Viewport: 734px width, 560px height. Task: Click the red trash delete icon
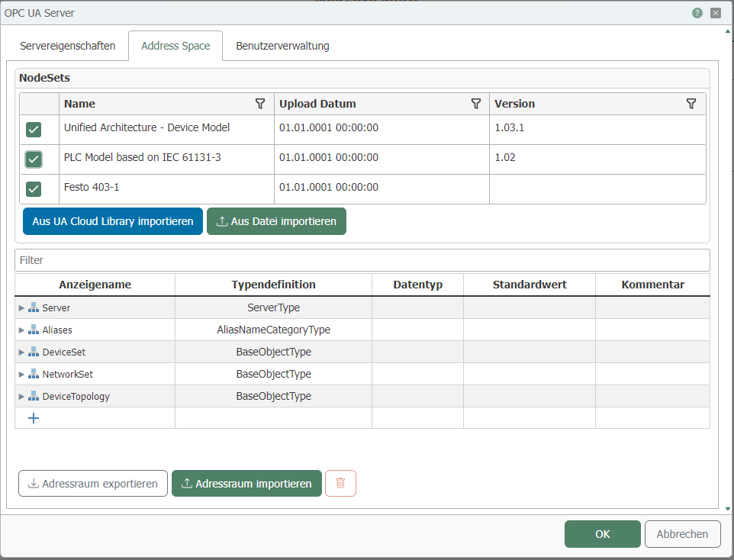click(340, 484)
